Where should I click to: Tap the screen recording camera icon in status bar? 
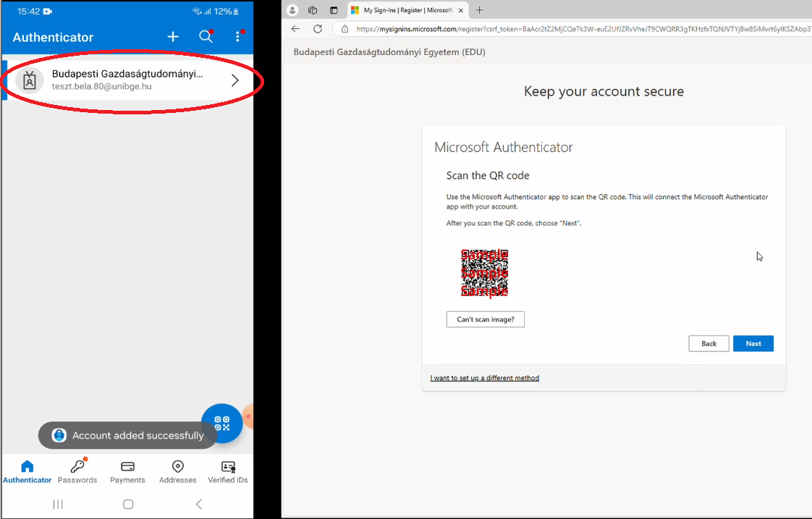[x=48, y=12]
